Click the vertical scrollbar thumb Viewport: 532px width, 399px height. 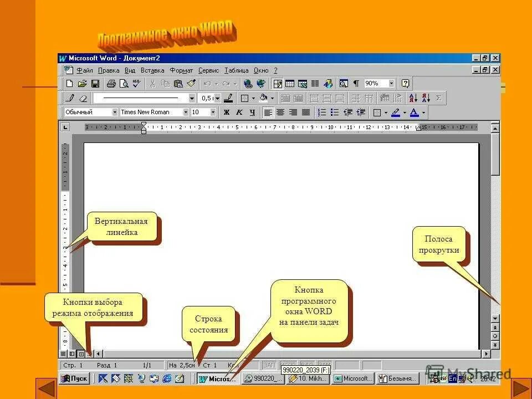pyautogui.click(x=495, y=155)
